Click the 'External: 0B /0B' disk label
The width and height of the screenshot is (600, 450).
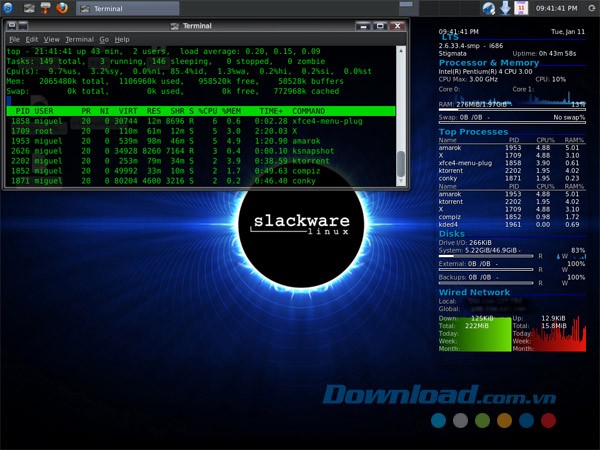[465, 264]
